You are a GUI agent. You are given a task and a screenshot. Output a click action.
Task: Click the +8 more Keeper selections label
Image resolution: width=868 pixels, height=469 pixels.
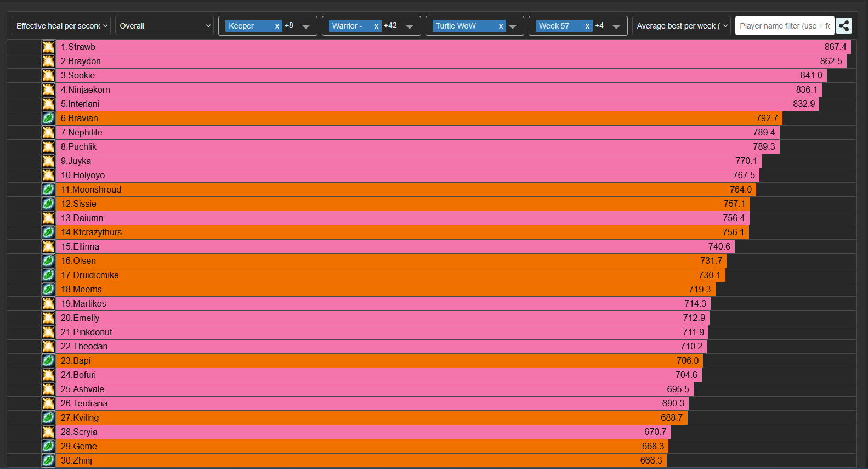coord(289,26)
